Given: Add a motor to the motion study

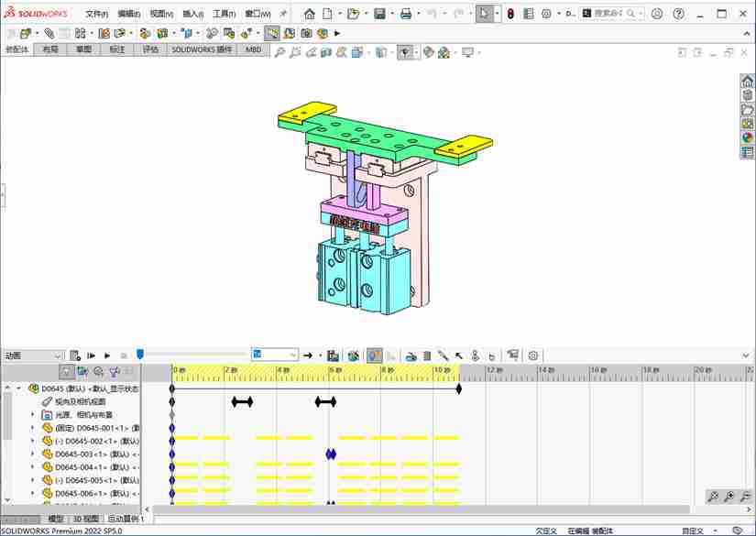Looking at the screenshot, I should pos(412,356).
